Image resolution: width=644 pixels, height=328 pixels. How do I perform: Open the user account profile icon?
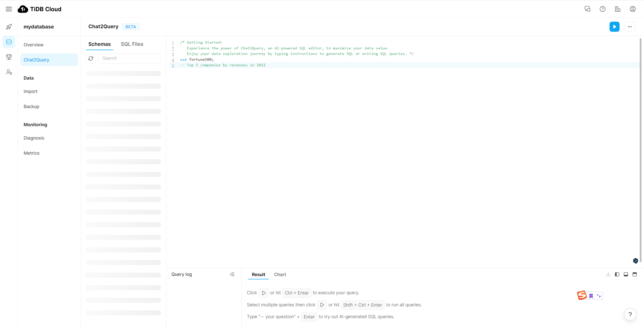pos(633,9)
